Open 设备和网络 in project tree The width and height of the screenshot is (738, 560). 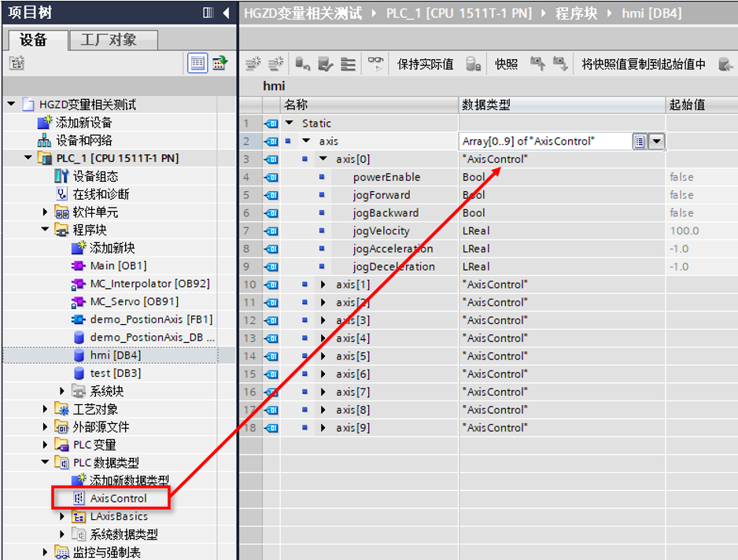click(x=83, y=141)
